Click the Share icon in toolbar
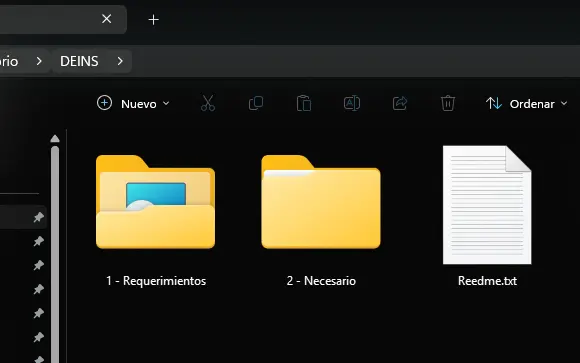Image resolution: width=580 pixels, height=363 pixels. click(400, 103)
